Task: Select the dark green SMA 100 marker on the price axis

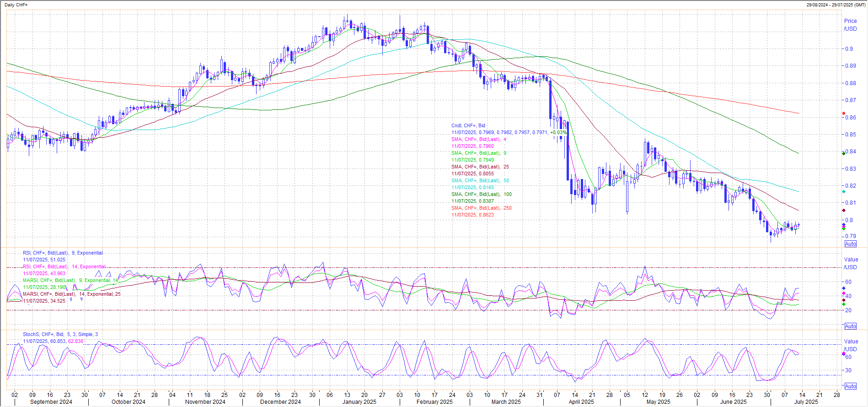Action: [x=844, y=153]
